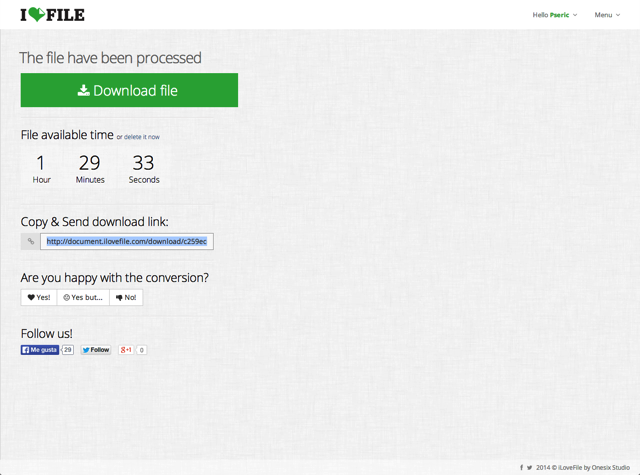Open the footer Facebook icon
640x475 pixels.
click(x=521, y=468)
